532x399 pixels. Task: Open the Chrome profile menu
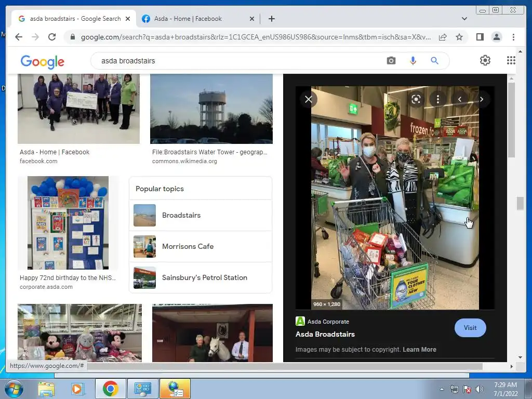point(496,37)
